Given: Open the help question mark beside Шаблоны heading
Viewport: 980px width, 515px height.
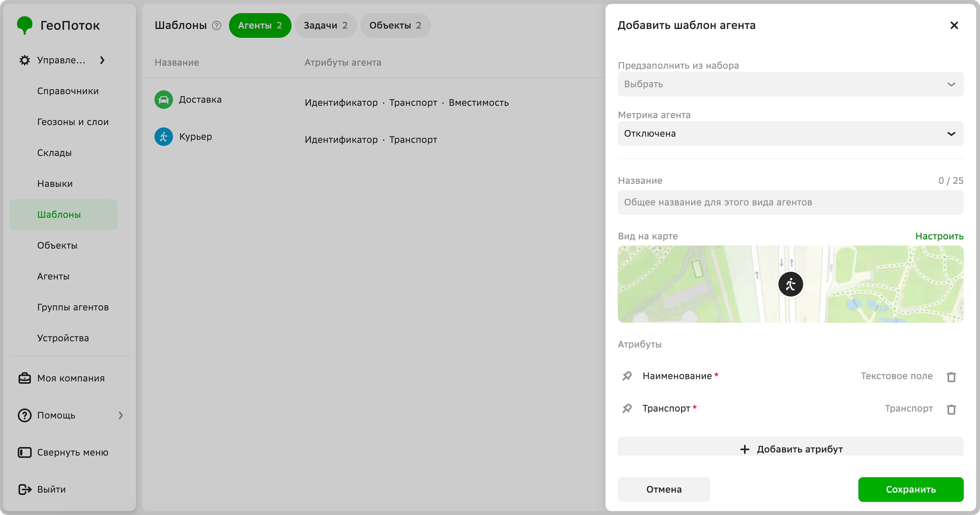Looking at the screenshot, I should pos(216,25).
